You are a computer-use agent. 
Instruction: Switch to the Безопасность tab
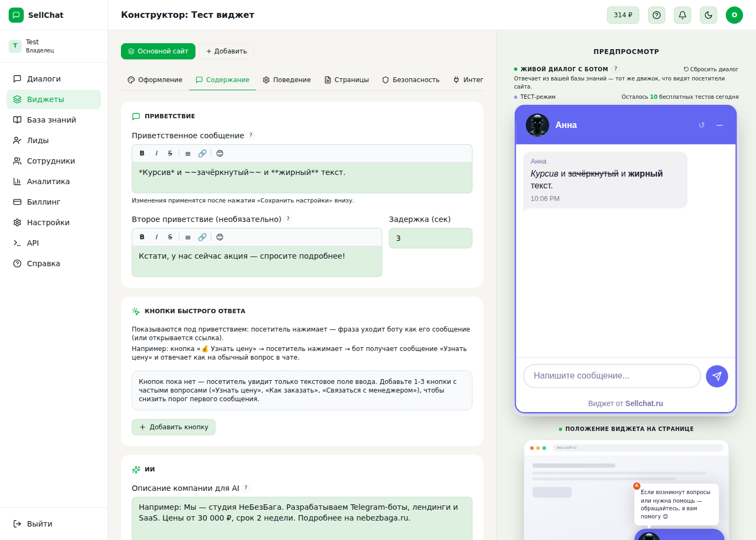tap(411, 80)
